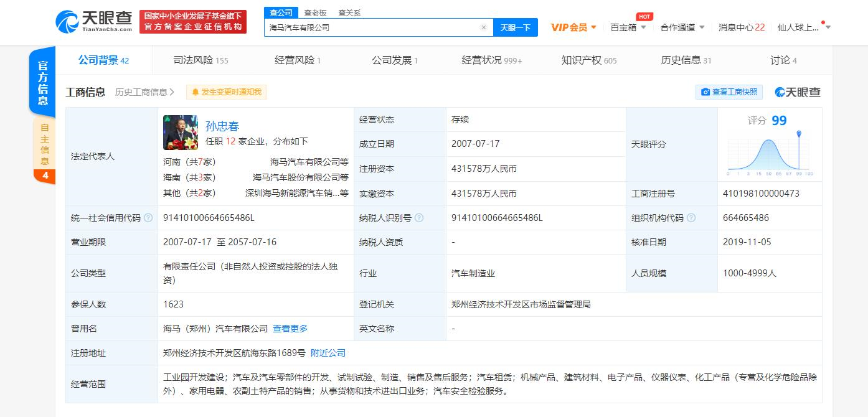Click the help icon beside 组织机构代码
The image size is (868, 417).
click(691, 218)
